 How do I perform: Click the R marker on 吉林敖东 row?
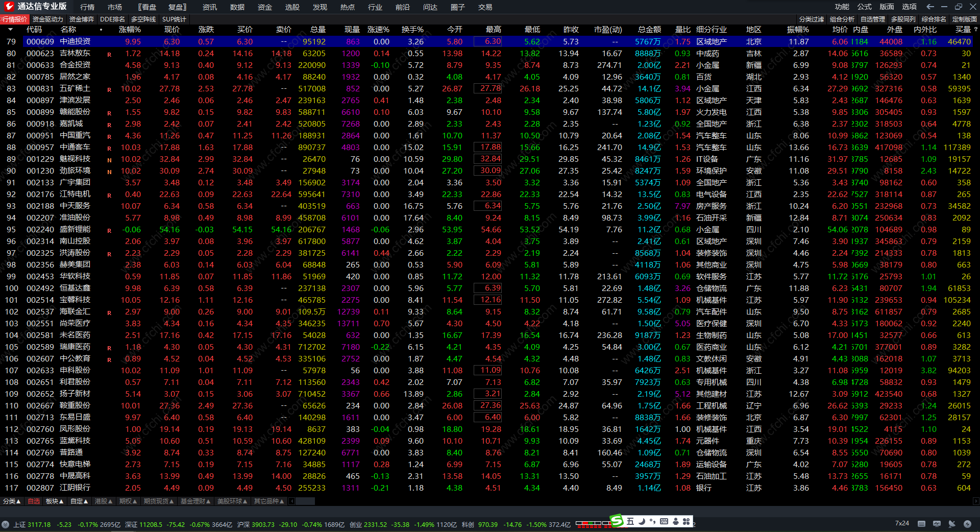tap(109, 54)
